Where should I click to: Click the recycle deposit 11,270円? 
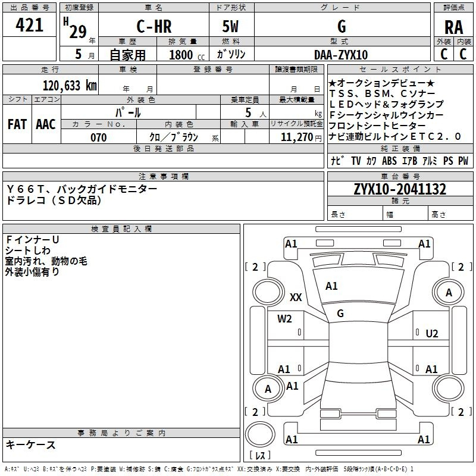(x=302, y=137)
